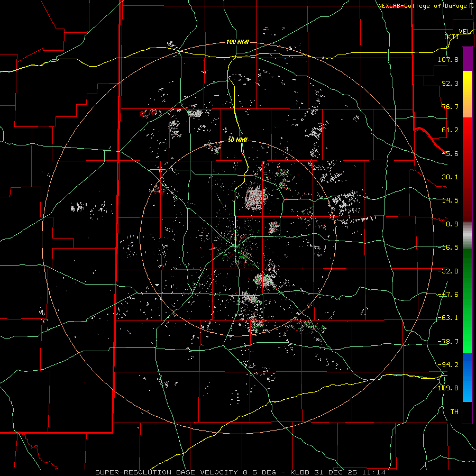This screenshot has height=476, width=476.
Task: Click the "100 NMI" range ring label
Action: pyautogui.click(x=237, y=42)
